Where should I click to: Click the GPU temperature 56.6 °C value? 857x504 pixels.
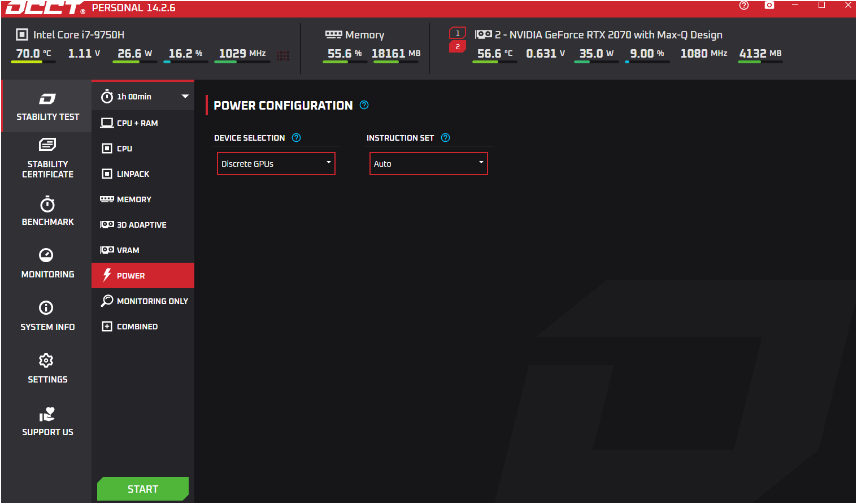coord(495,53)
